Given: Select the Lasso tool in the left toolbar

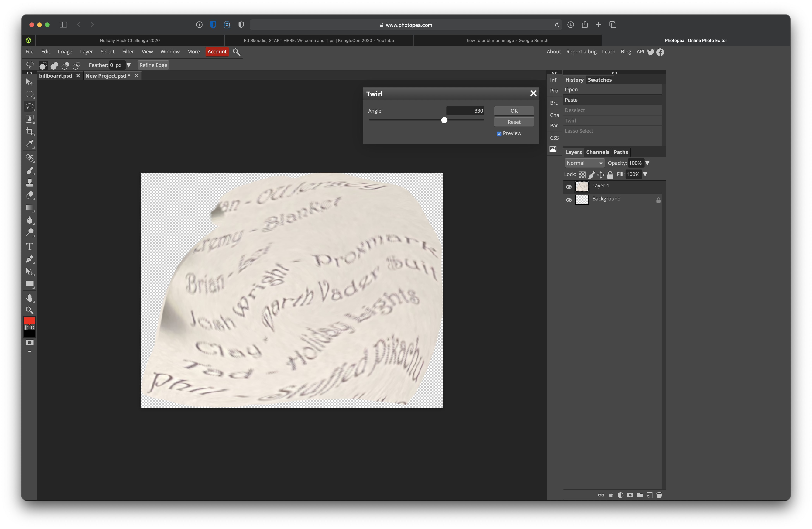Looking at the screenshot, I should pyautogui.click(x=30, y=107).
